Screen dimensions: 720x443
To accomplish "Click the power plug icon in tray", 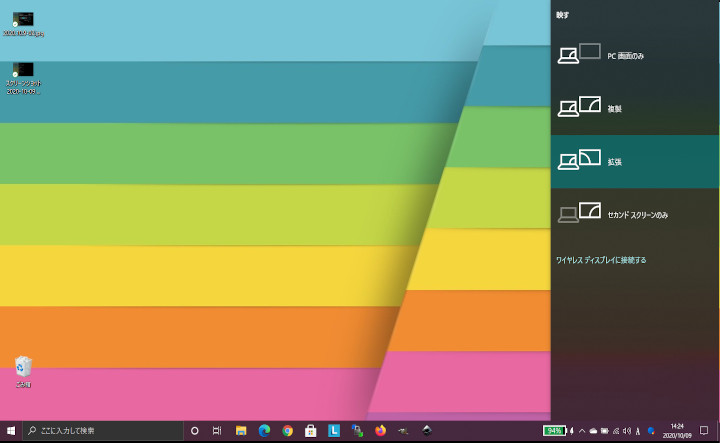I will tap(572, 431).
